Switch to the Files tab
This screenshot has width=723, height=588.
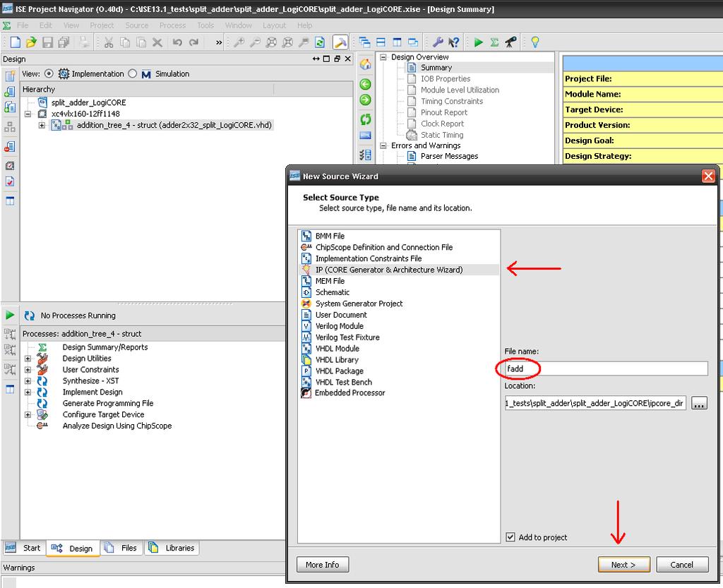[x=121, y=548]
